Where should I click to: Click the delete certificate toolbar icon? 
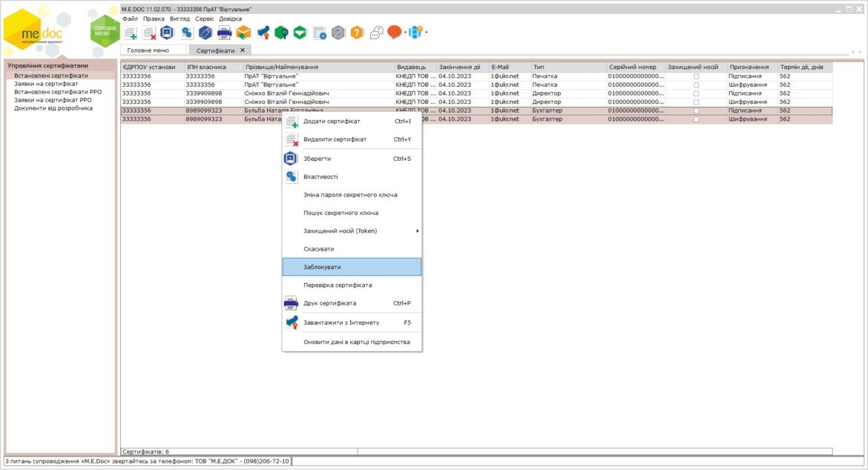[149, 33]
